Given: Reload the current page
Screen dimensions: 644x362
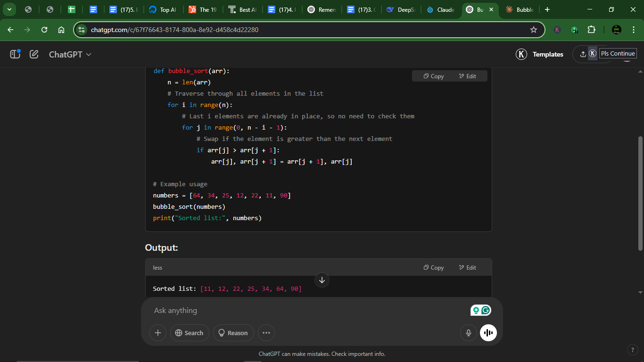Looking at the screenshot, I should pos(44,30).
